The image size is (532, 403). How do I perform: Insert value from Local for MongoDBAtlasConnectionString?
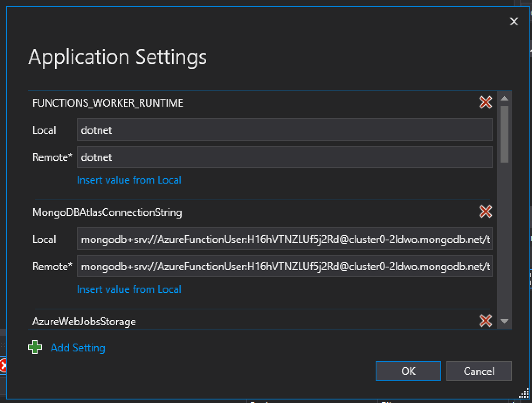[129, 289]
